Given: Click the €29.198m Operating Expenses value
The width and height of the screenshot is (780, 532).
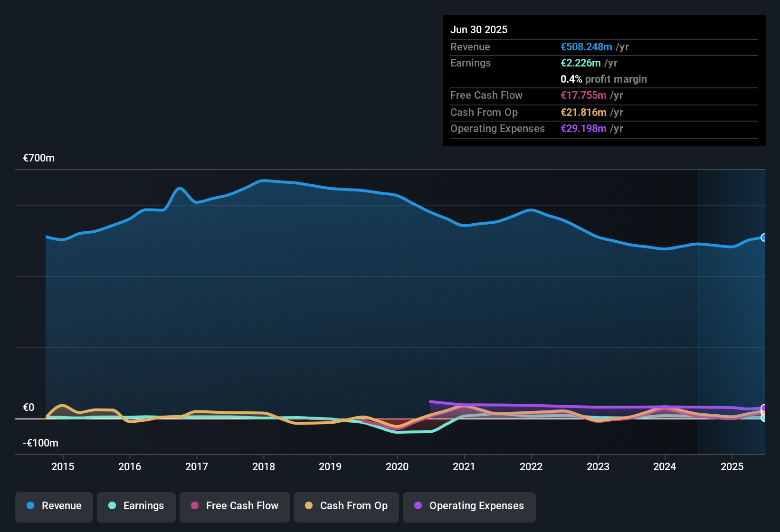Looking at the screenshot, I should (x=583, y=129).
